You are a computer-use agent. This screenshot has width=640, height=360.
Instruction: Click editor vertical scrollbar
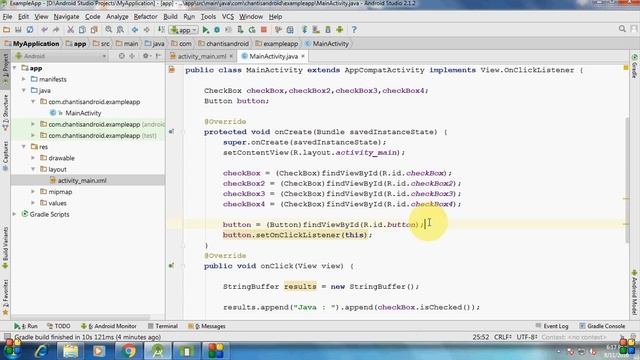[627, 180]
